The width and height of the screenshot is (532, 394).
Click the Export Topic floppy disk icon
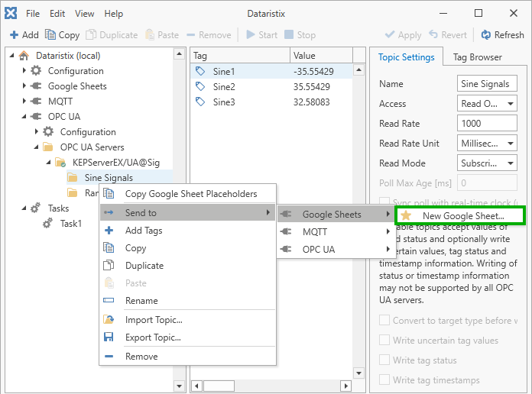(x=109, y=337)
